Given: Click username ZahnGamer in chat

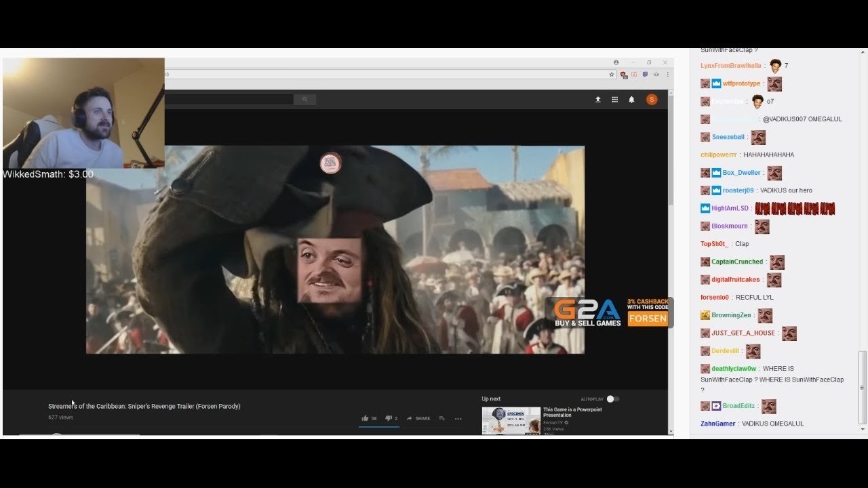Looking at the screenshot, I should point(717,424).
